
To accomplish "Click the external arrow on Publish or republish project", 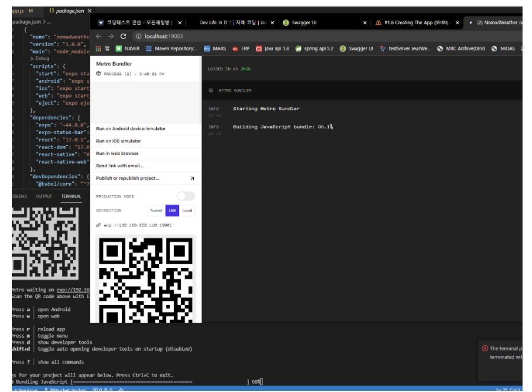I will coord(192,178).
